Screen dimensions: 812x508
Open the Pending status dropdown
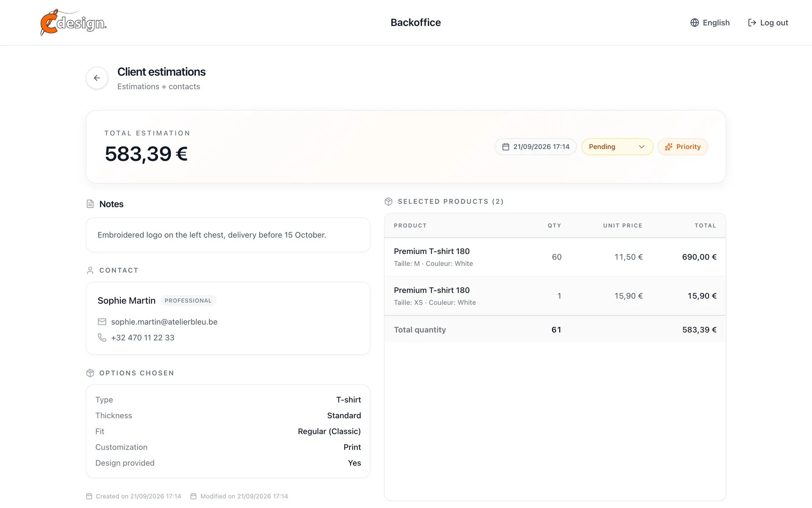617,147
